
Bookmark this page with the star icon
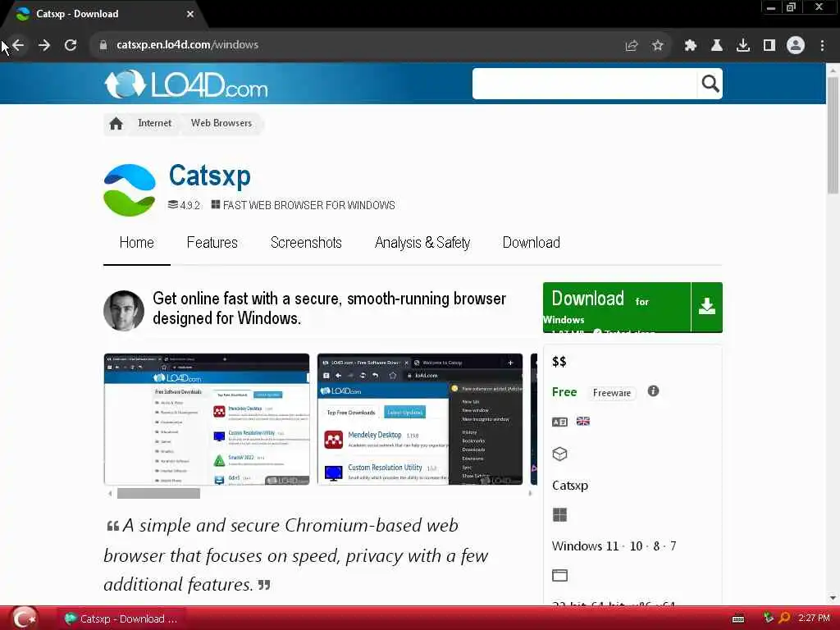[x=658, y=46]
